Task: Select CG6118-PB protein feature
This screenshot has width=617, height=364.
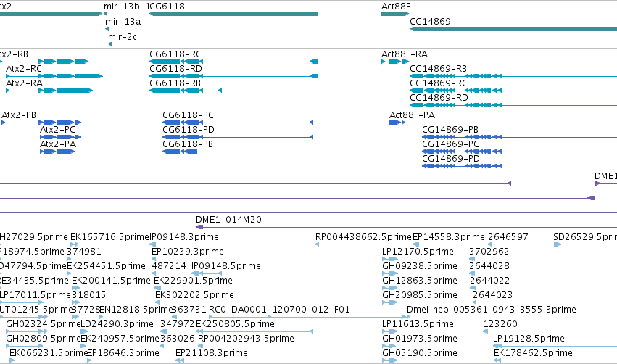Action: coord(180,152)
